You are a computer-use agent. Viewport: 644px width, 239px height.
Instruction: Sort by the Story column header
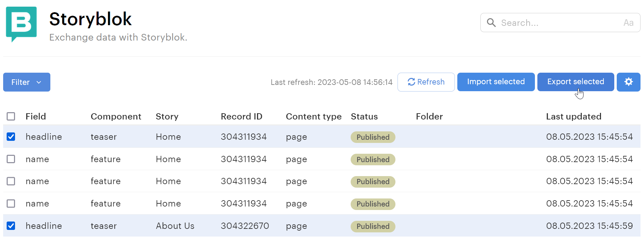click(x=167, y=116)
